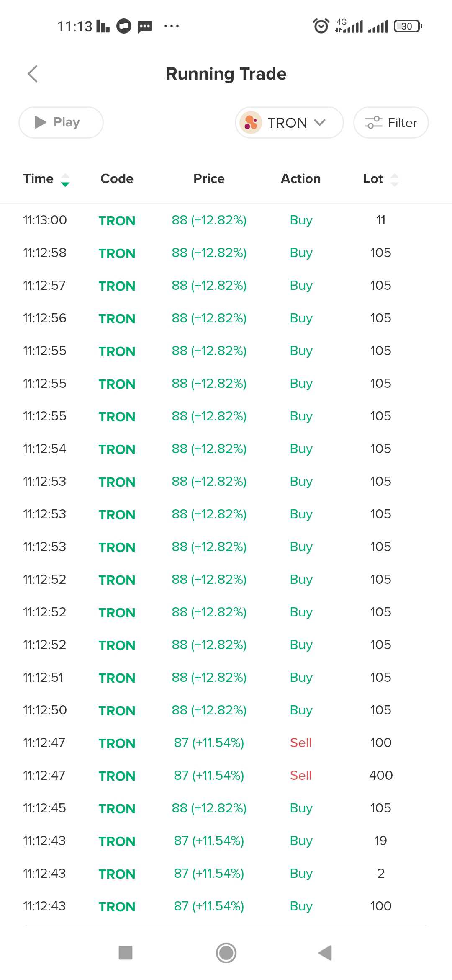Click the Sell action with 100 lot

point(300,743)
